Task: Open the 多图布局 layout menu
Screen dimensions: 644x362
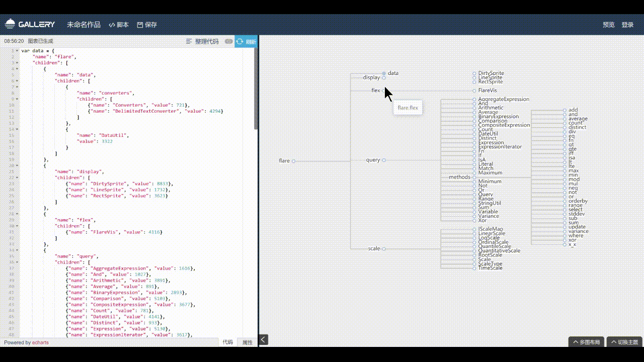Action: click(x=587, y=342)
